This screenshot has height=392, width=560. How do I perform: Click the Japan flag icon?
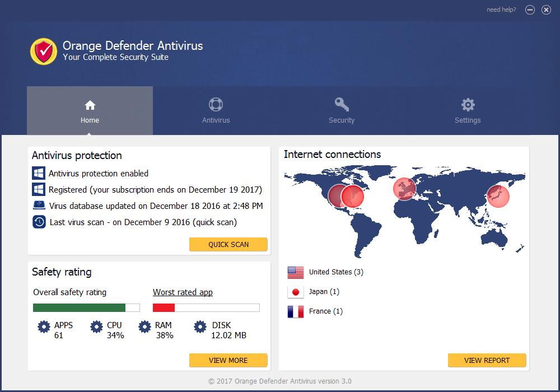coord(295,292)
